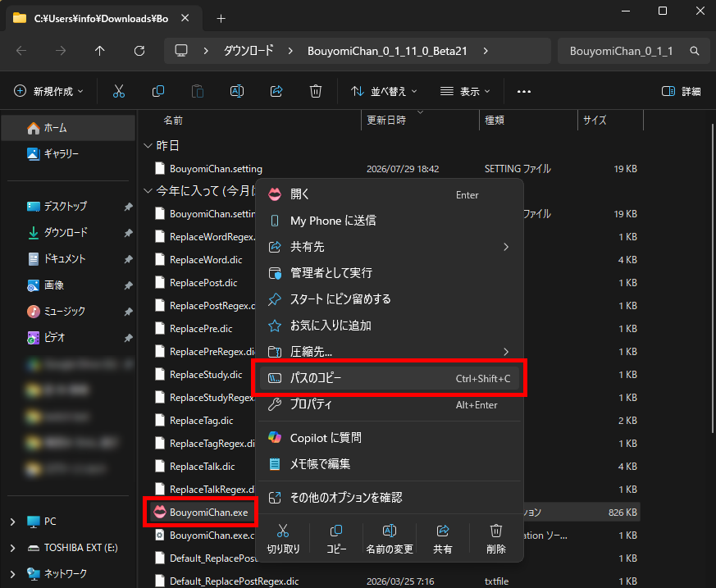Choose Copilot に質問

click(x=389, y=438)
